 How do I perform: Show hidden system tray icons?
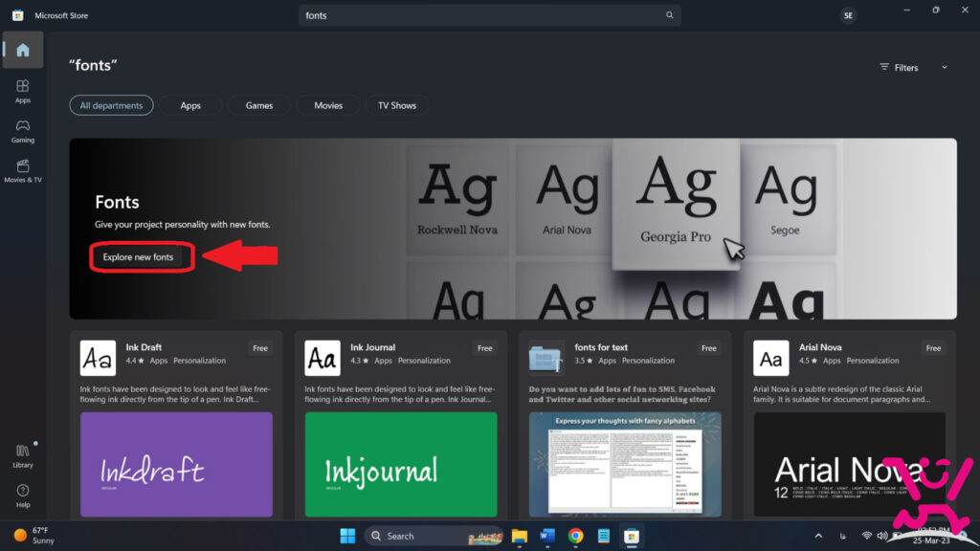coord(818,536)
